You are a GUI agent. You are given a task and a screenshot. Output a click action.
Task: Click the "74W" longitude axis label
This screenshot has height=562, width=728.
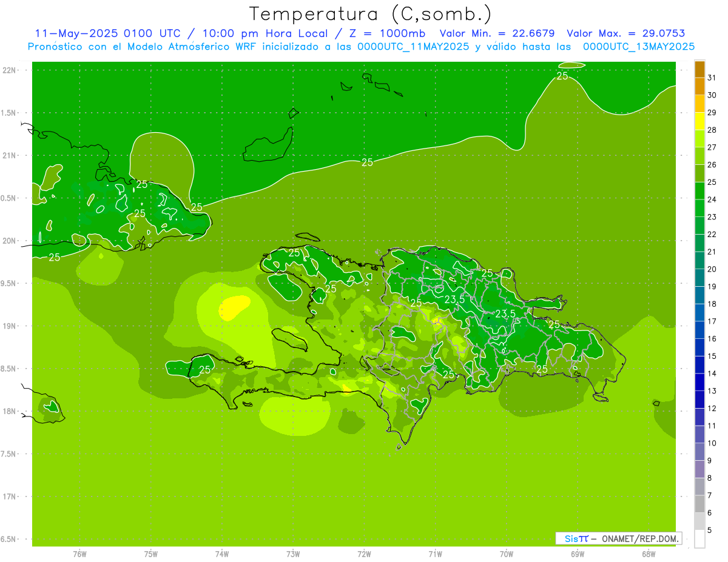click(222, 554)
